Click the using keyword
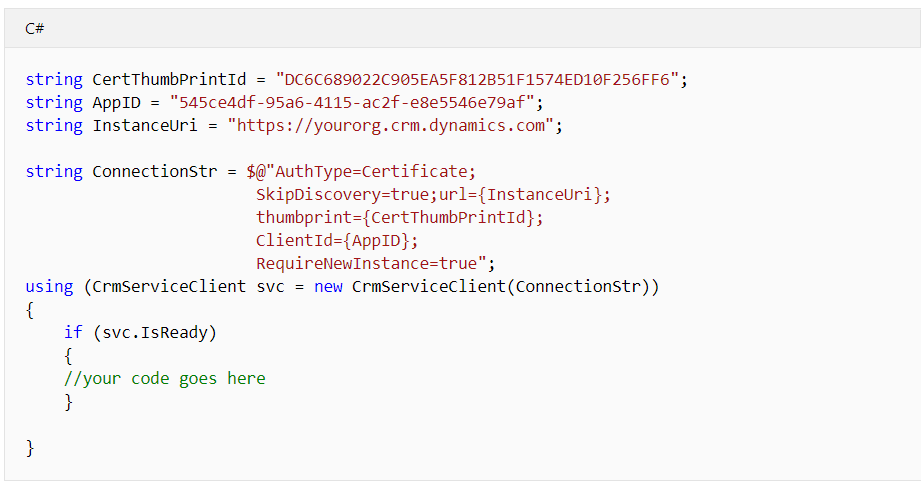Screen dimensions: 921x482 coord(49,286)
